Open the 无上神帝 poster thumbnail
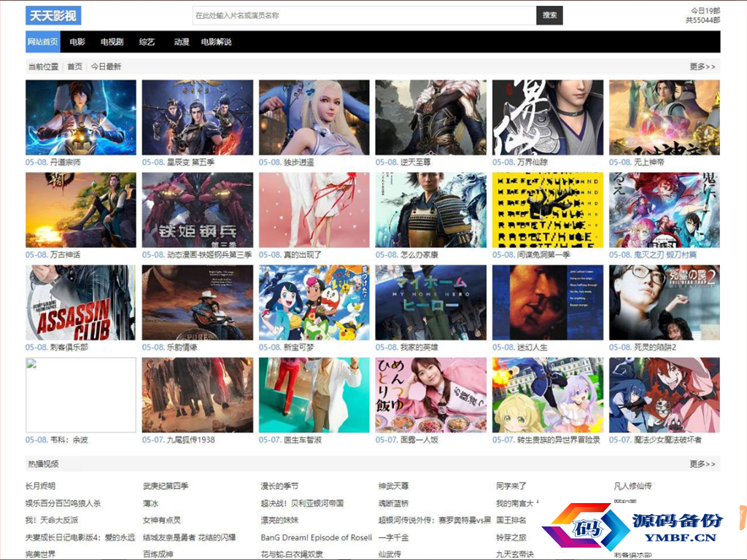Viewport: 747px width, 560px height. click(x=665, y=117)
